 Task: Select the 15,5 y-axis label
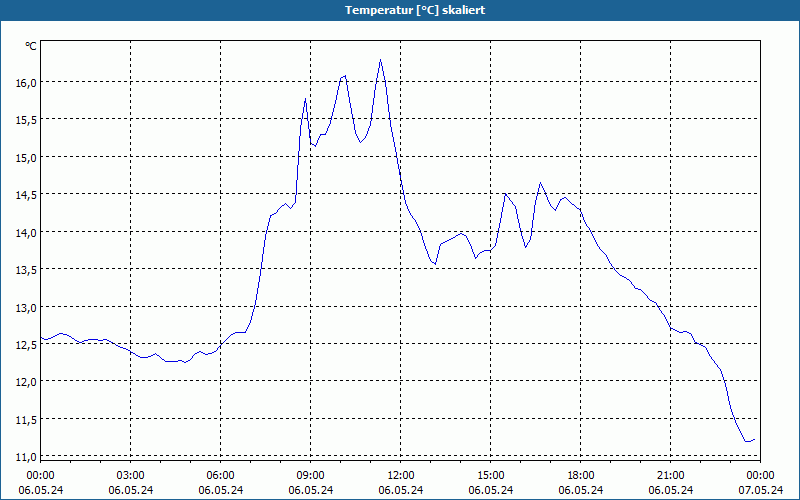(x=26, y=120)
